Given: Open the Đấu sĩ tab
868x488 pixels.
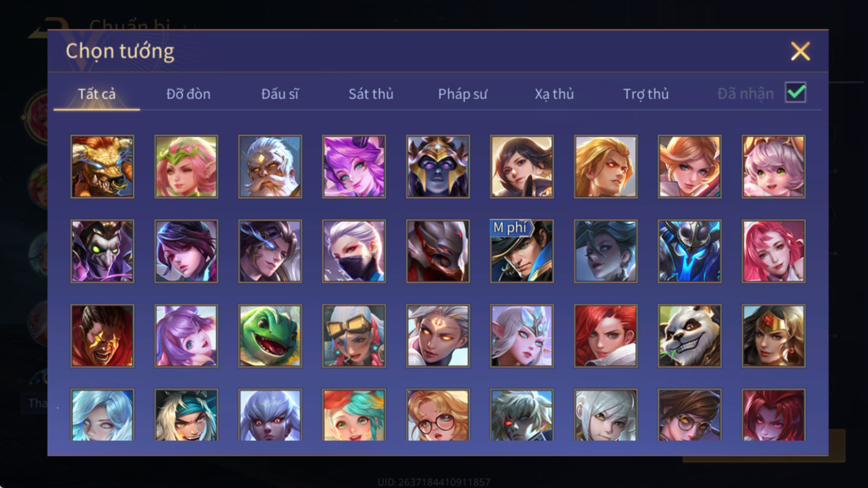Looking at the screenshot, I should pos(280,94).
